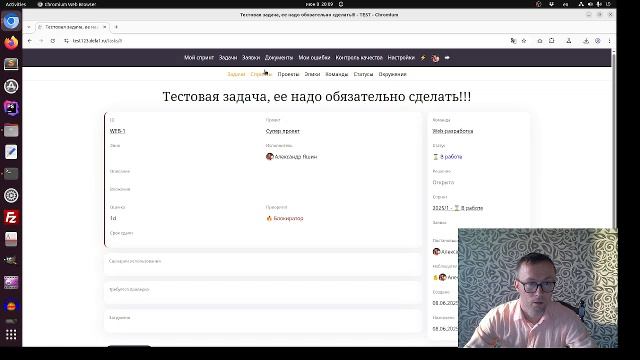The height and width of the screenshot is (360, 640).
Task: Switch to the 'Окружения' sub-tab
Action: point(393,74)
